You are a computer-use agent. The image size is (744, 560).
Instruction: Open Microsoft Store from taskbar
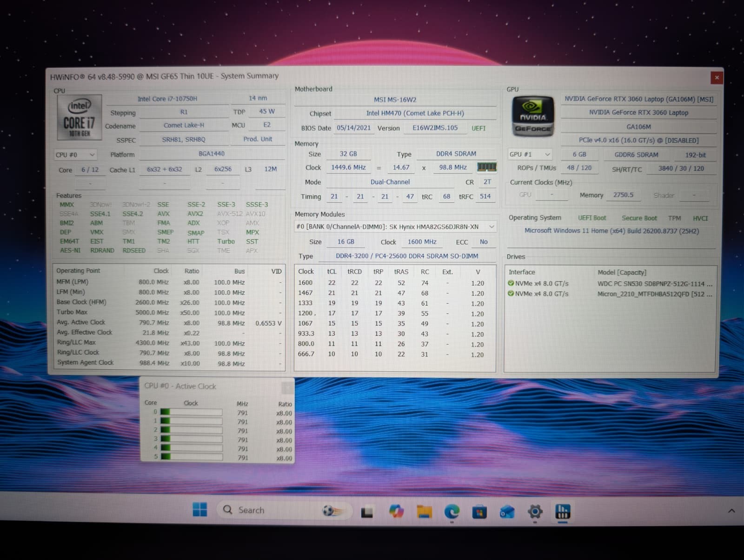coord(479,512)
